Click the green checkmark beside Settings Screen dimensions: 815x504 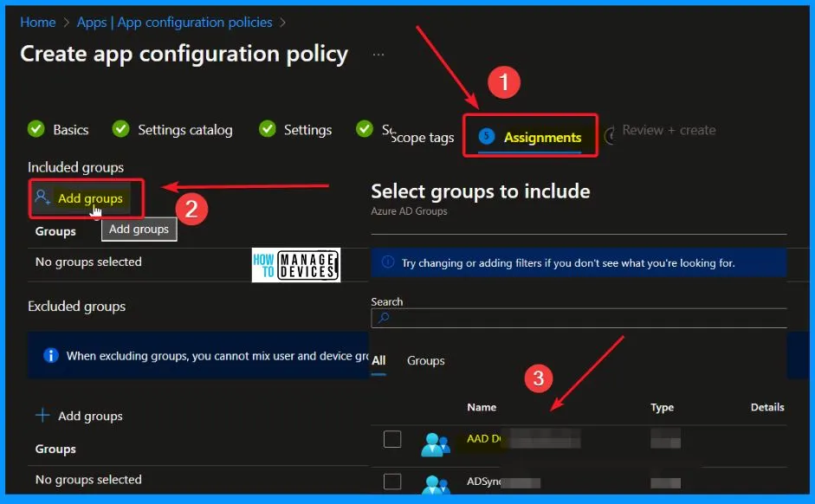coord(267,128)
